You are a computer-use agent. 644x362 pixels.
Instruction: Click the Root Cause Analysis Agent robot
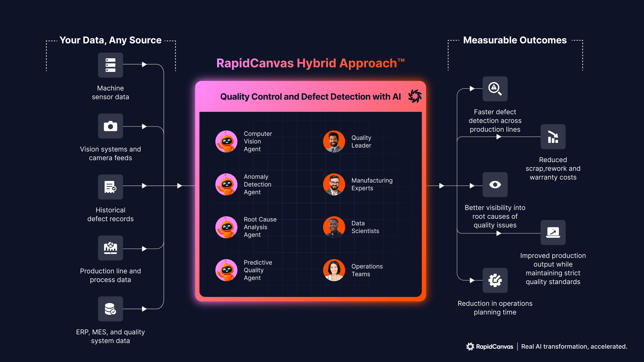226,227
